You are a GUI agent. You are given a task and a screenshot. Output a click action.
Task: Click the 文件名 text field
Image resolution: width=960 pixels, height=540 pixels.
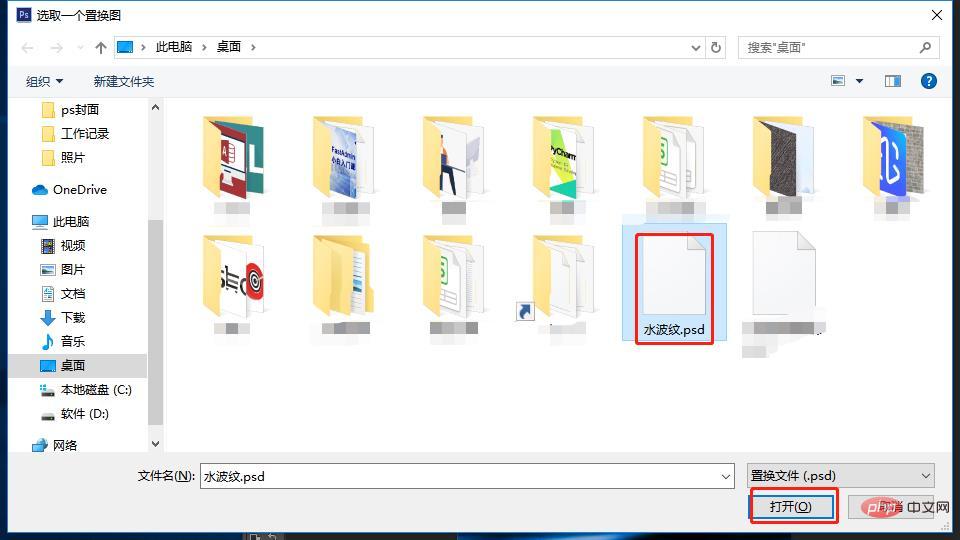click(x=467, y=476)
